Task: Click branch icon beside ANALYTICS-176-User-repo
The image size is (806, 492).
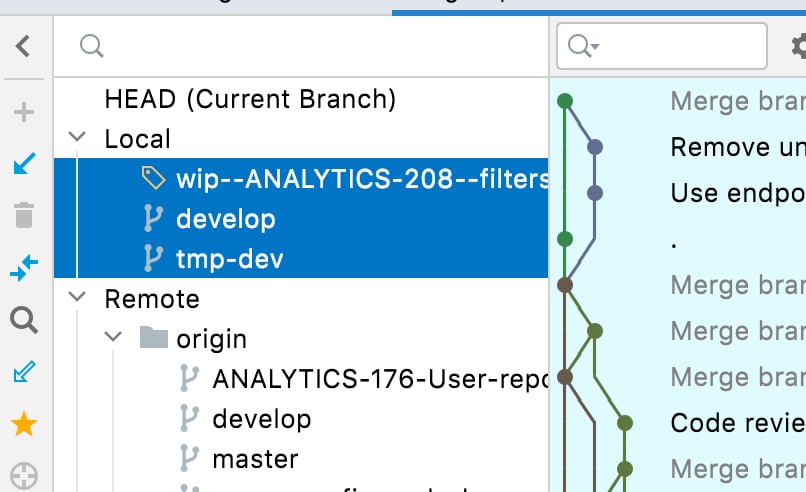Action: 189,378
